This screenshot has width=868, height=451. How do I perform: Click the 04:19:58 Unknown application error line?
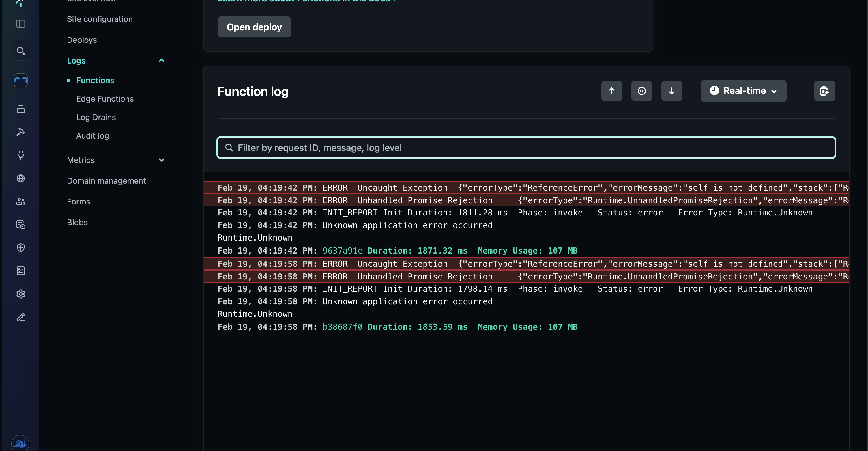[355, 301]
